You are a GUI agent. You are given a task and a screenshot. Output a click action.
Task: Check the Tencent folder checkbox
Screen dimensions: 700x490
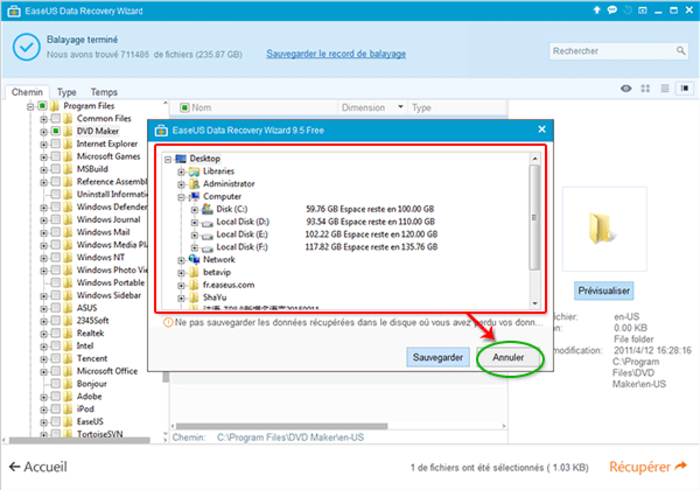point(55,358)
